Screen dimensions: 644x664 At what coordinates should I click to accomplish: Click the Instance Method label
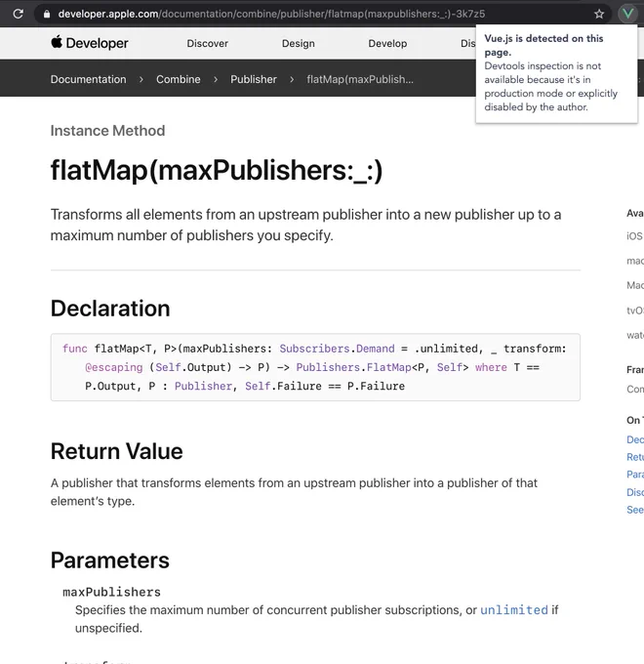click(x=108, y=131)
